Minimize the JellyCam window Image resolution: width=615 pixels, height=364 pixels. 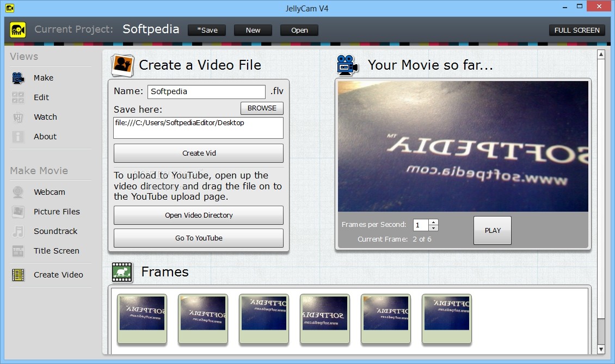click(x=565, y=7)
